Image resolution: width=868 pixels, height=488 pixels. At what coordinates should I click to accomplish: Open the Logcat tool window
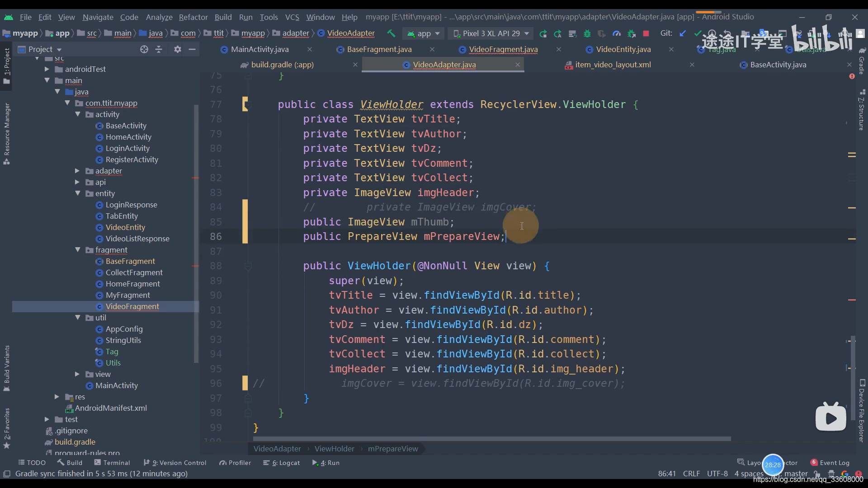click(282, 463)
